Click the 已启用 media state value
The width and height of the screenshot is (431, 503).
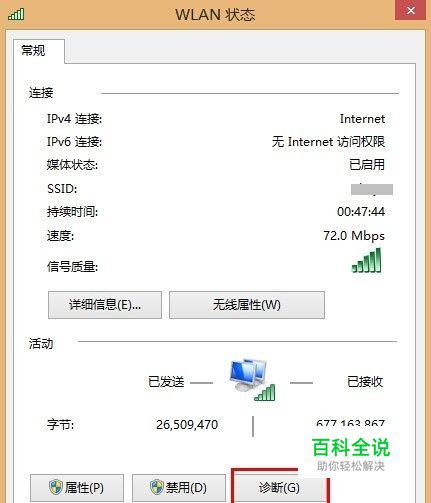pyautogui.click(x=367, y=165)
